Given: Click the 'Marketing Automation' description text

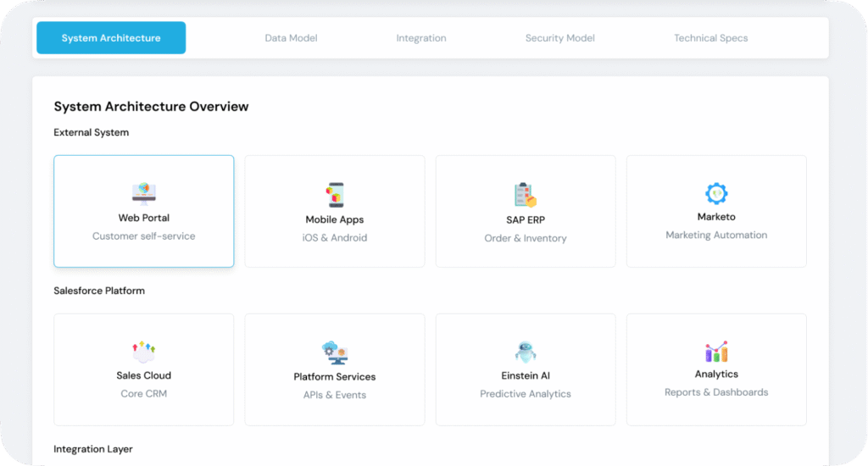Looking at the screenshot, I should coord(716,235).
